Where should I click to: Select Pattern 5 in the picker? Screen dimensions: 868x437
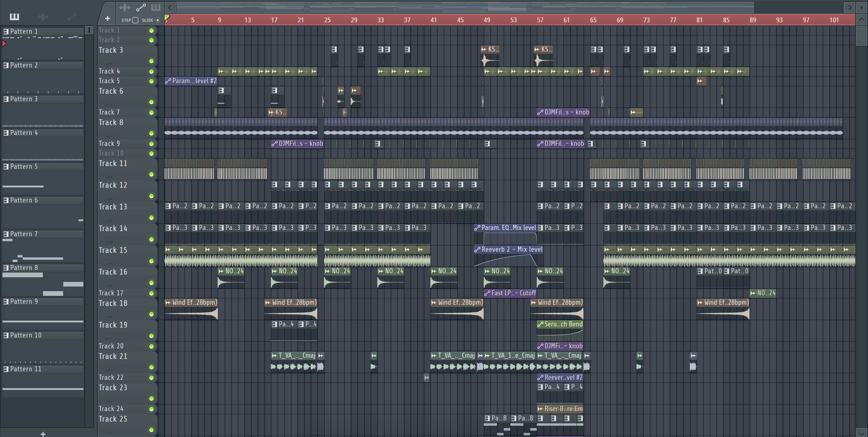pyautogui.click(x=43, y=166)
